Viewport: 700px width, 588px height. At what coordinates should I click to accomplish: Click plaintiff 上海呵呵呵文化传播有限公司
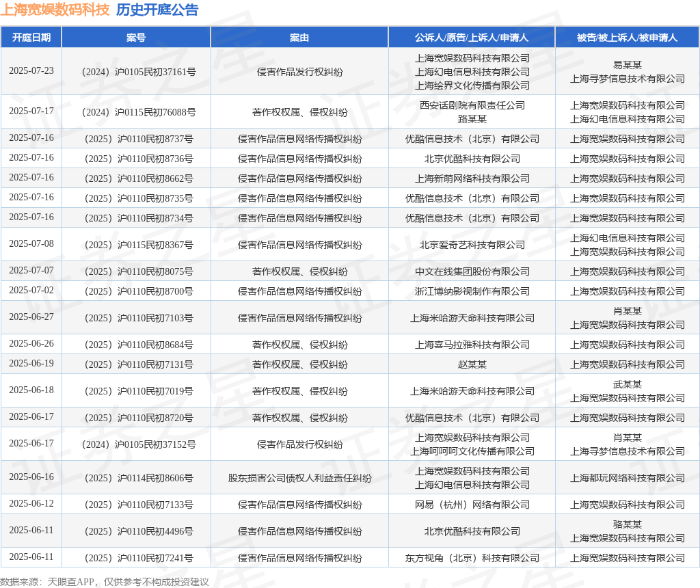click(x=472, y=451)
